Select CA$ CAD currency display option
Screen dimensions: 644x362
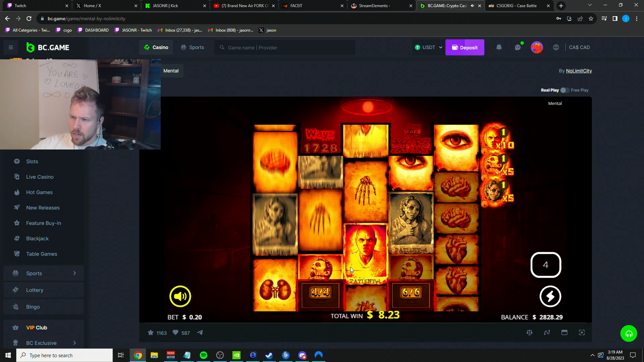(x=579, y=47)
